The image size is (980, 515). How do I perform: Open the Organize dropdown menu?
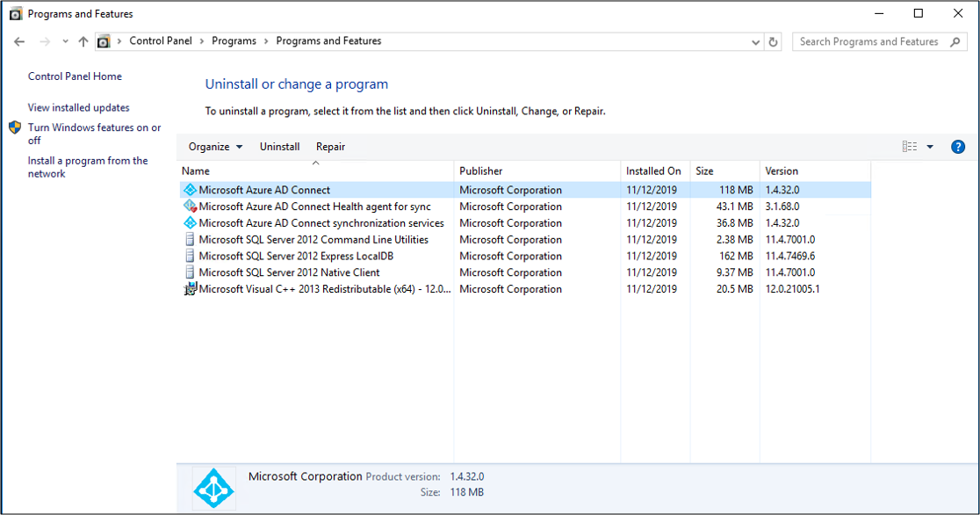[x=214, y=146]
